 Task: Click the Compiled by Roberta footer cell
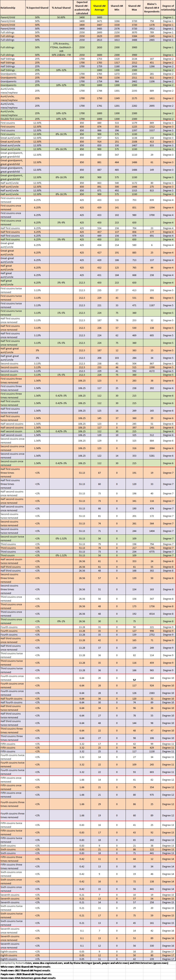click(x=13, y=963)
